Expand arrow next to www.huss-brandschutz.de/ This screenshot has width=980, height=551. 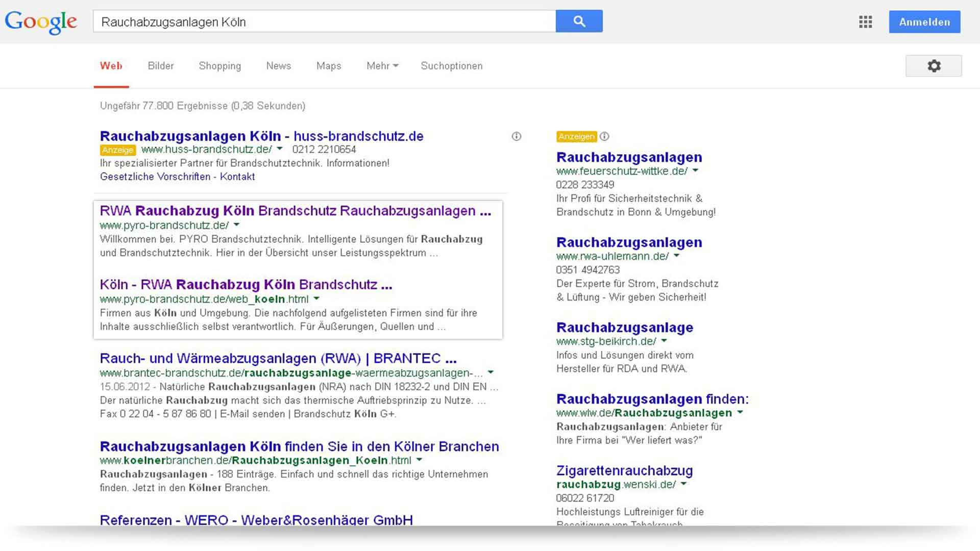(279, 149)
